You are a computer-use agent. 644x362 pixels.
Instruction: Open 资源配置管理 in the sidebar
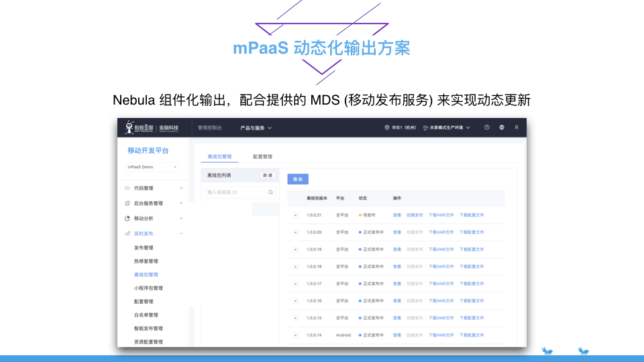148,343
